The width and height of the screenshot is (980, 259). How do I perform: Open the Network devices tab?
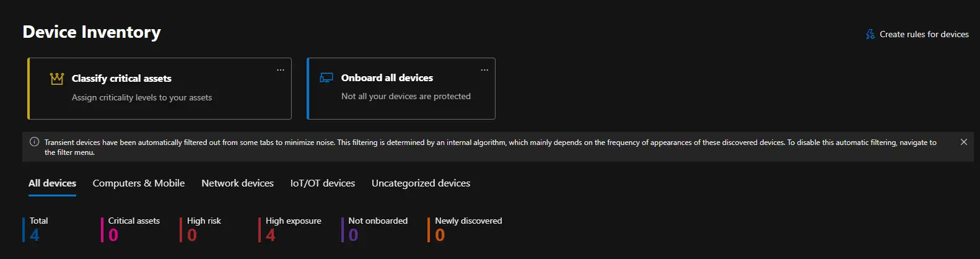coord(237,183)
